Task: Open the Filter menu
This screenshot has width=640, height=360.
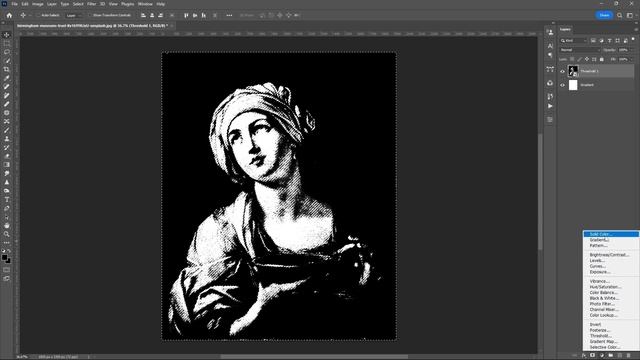Action: click(x=91, y=4)
